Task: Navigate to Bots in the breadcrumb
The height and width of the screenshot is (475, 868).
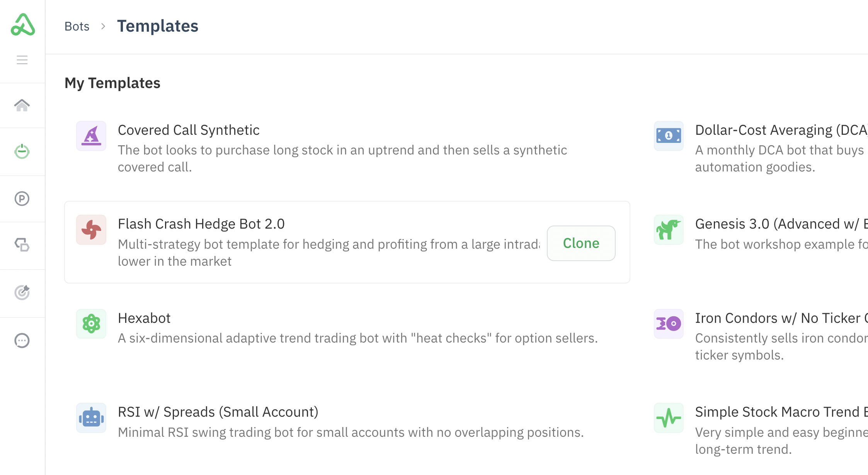Action: click(77, 26)
